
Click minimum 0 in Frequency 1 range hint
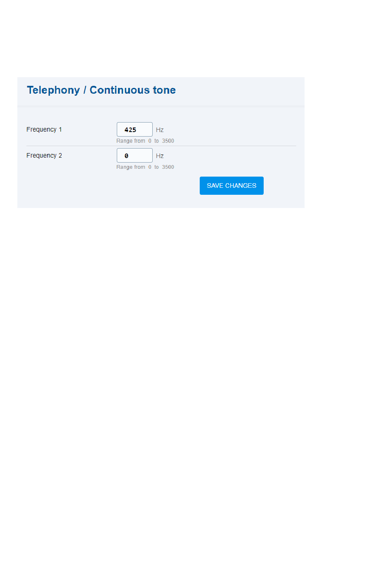click(x=150, y=141)
